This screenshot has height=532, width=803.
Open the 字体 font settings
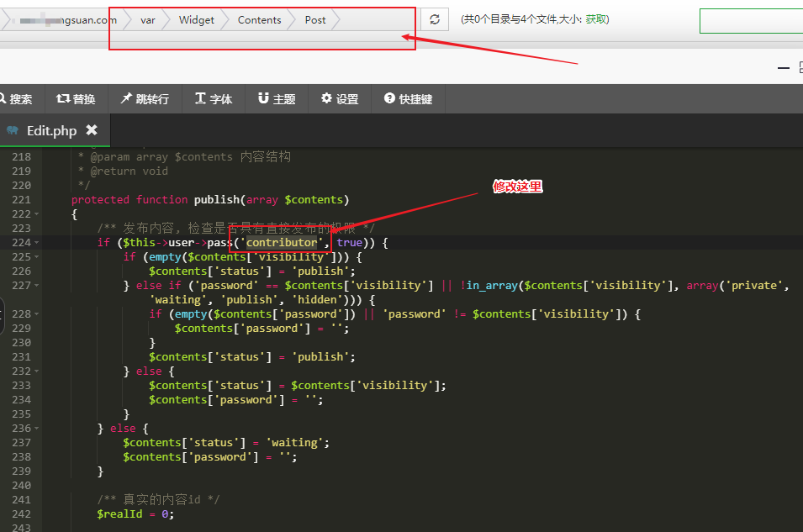pos(214,99)
